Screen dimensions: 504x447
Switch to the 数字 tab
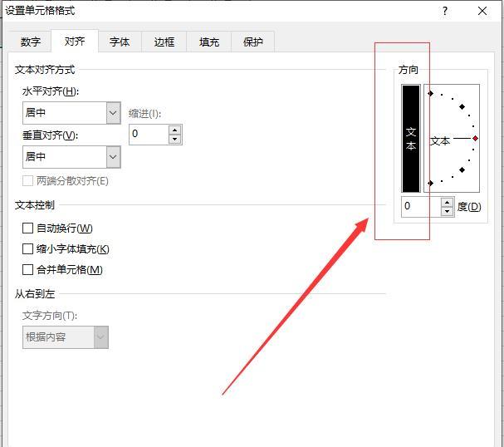tap(30, 42)
